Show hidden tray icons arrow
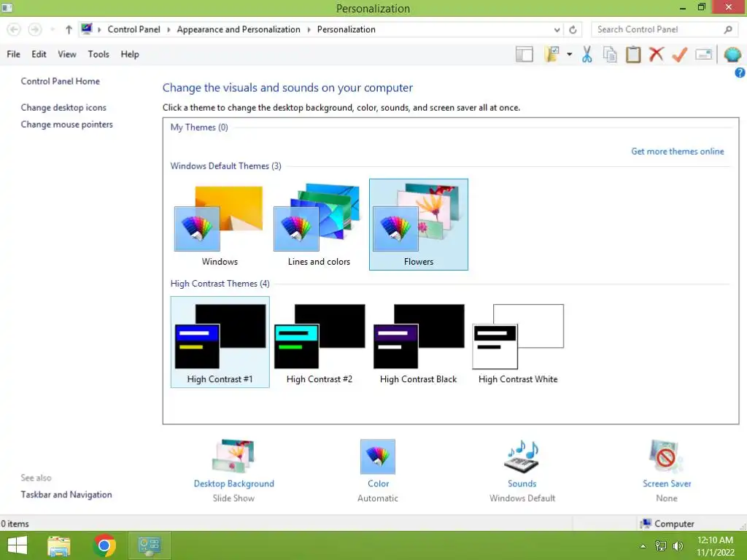Image resolution: width=747 pixels, height=560 pixels. point(643,546)
